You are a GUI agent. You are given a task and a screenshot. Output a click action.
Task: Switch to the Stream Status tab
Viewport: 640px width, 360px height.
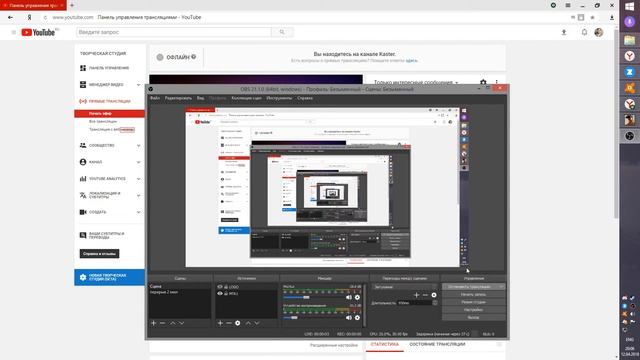(437, 344)
